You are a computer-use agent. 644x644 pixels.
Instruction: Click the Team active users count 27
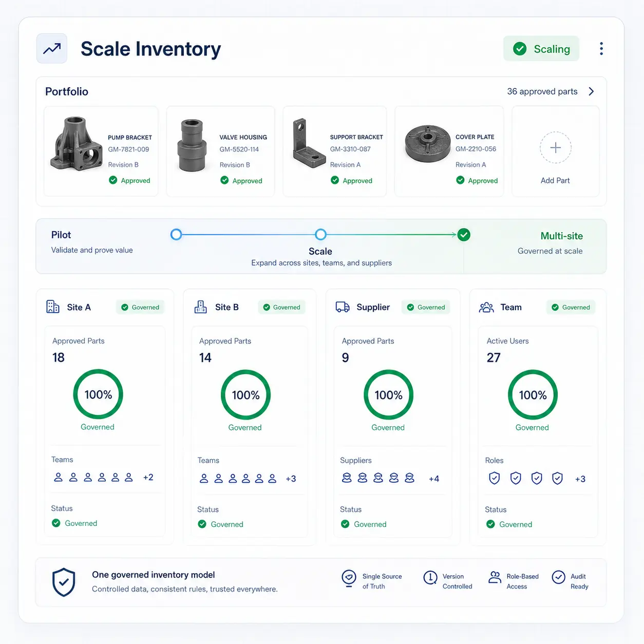494,357
